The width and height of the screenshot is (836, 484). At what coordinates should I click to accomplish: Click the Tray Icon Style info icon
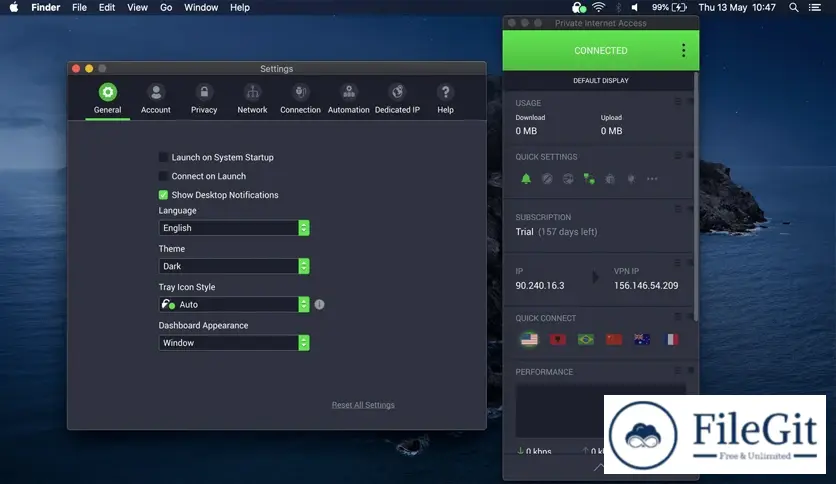319,304
